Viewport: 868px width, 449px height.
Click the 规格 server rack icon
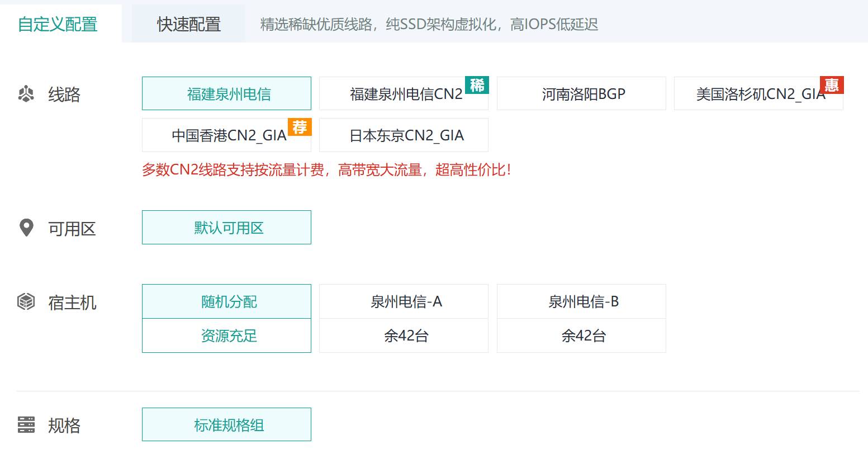click(26, 425)
